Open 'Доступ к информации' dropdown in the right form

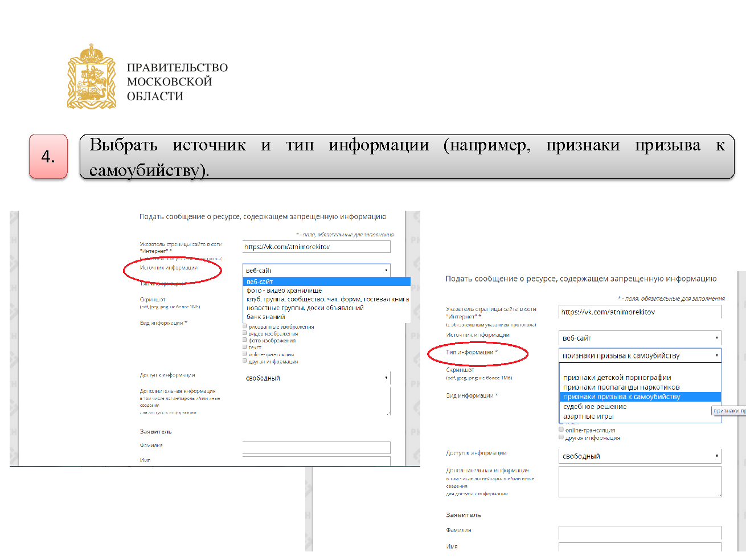640,456
